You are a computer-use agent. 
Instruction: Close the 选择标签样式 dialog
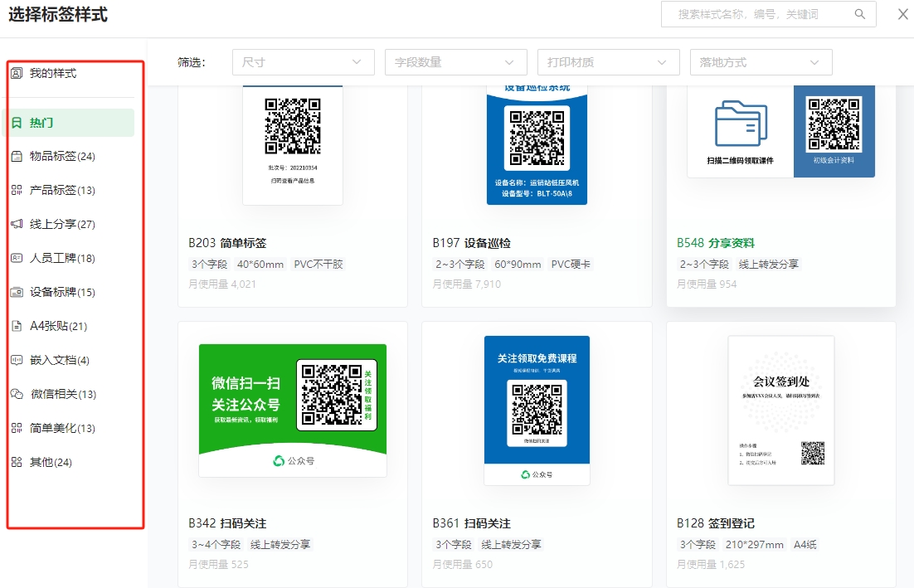click(903, 14)
